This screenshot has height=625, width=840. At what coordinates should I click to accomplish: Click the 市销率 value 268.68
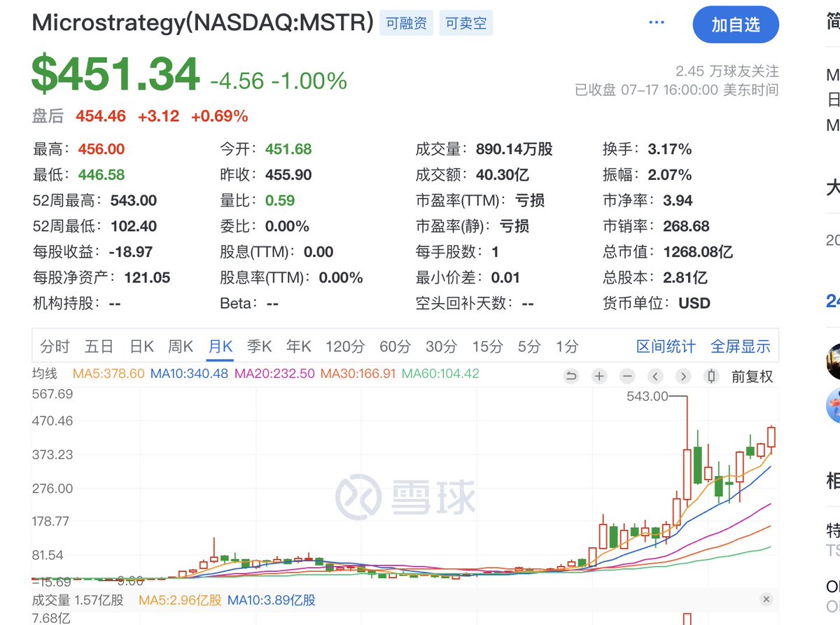[686, 226]
